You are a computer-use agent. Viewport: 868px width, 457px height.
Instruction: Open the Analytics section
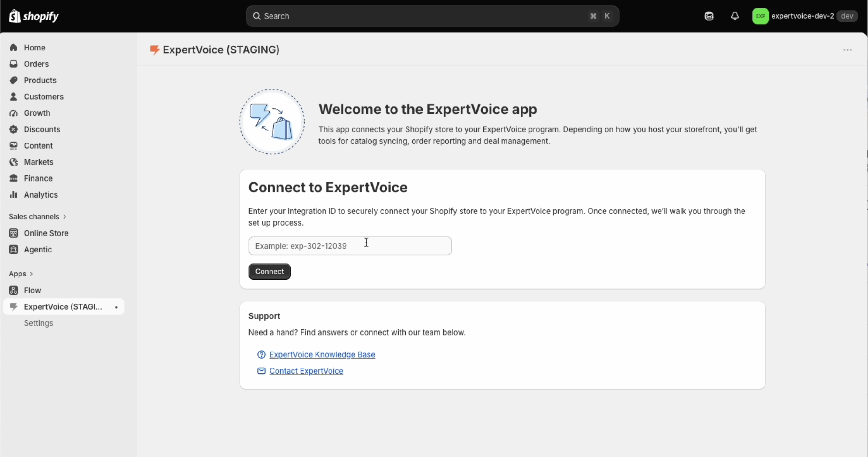41,195
